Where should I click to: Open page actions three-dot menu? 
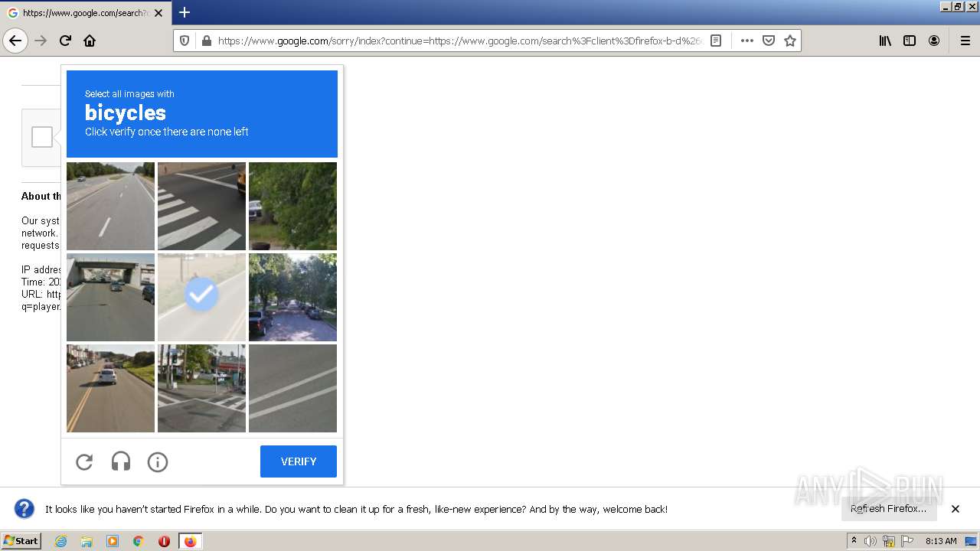[747, 41]
